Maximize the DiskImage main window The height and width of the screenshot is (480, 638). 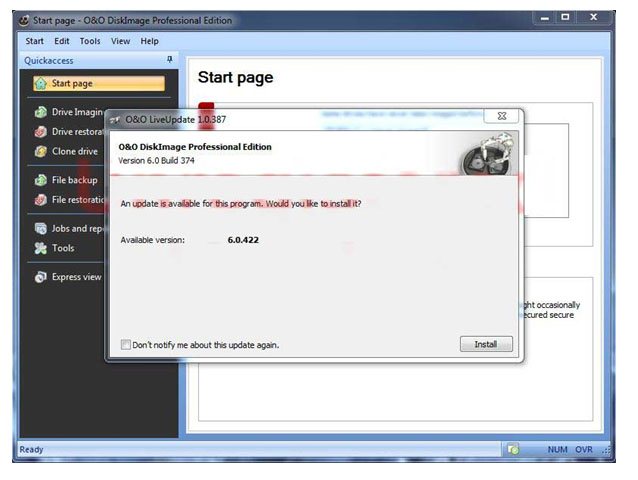565,17
